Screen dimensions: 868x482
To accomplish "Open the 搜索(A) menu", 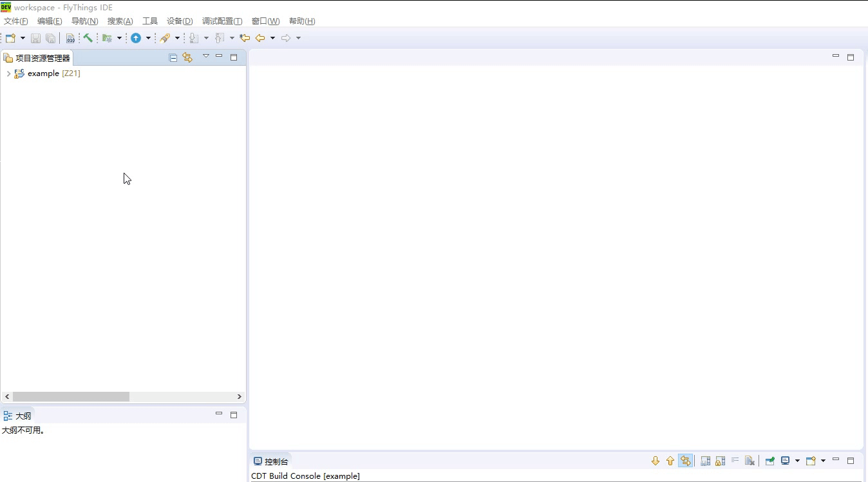I will point(120,21).
